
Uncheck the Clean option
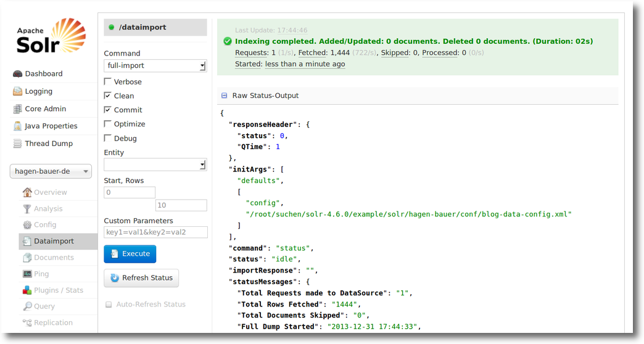point(107,95)
